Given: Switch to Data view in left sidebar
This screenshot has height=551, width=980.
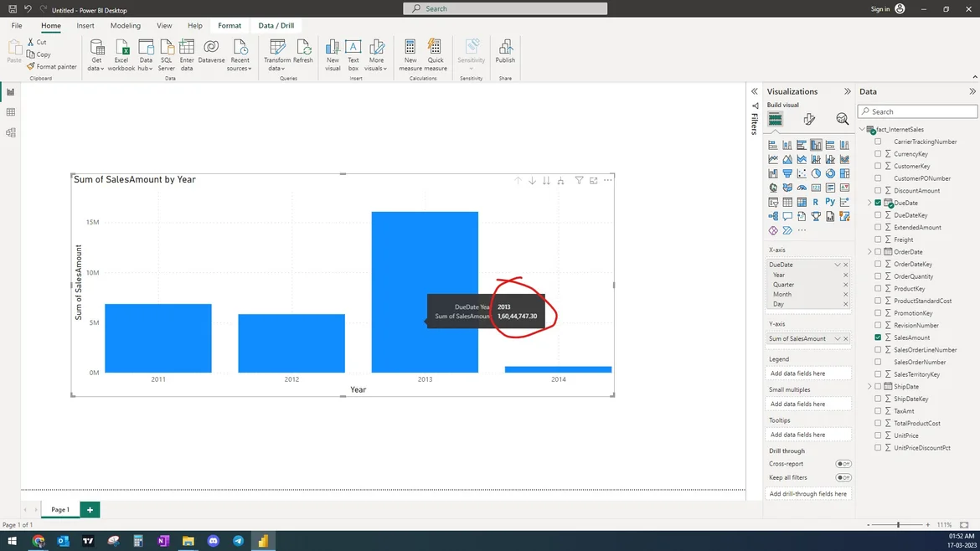Looking at the screenshot, I should tap(11, 112).
